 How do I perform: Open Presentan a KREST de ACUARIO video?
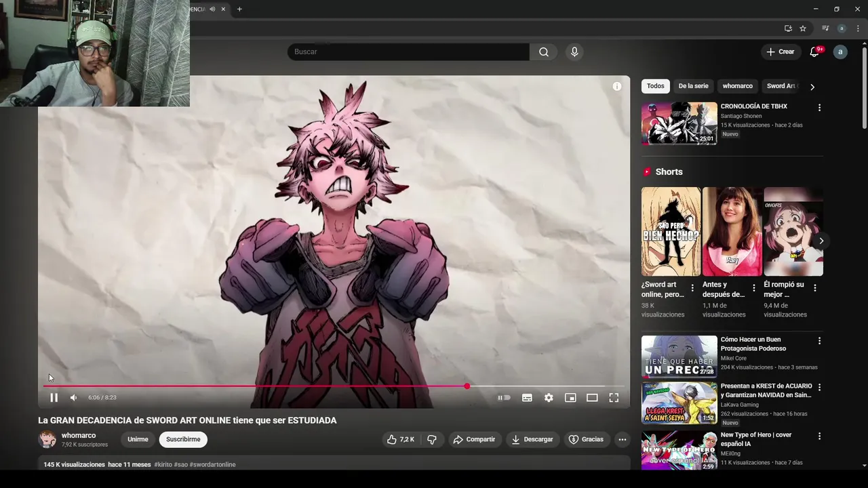click(679, 403)
